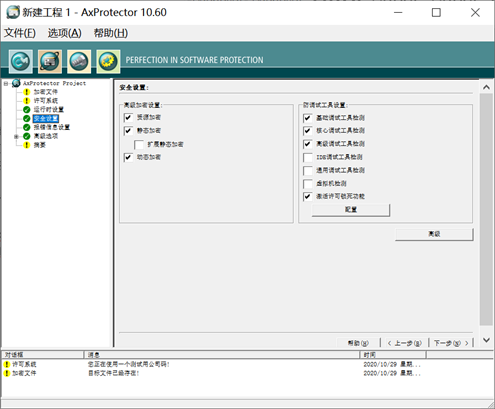Click the app icon in the title bar

(x=13, y=12)
